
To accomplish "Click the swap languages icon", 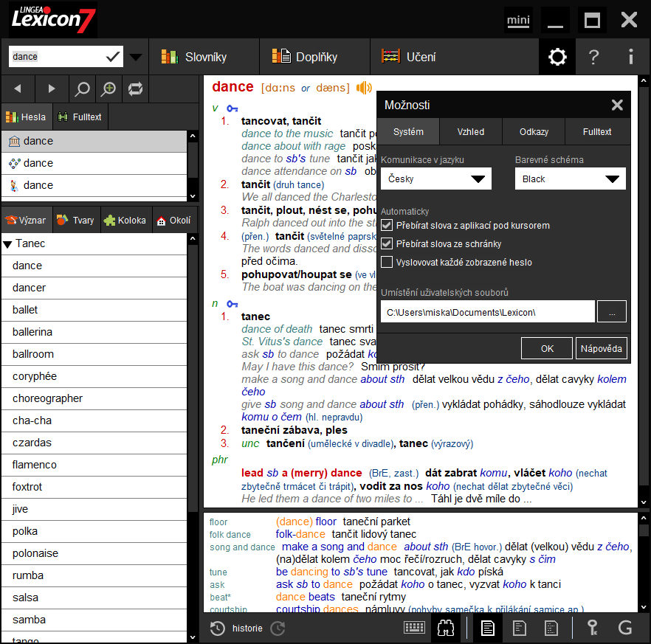I will coord(136,89).
